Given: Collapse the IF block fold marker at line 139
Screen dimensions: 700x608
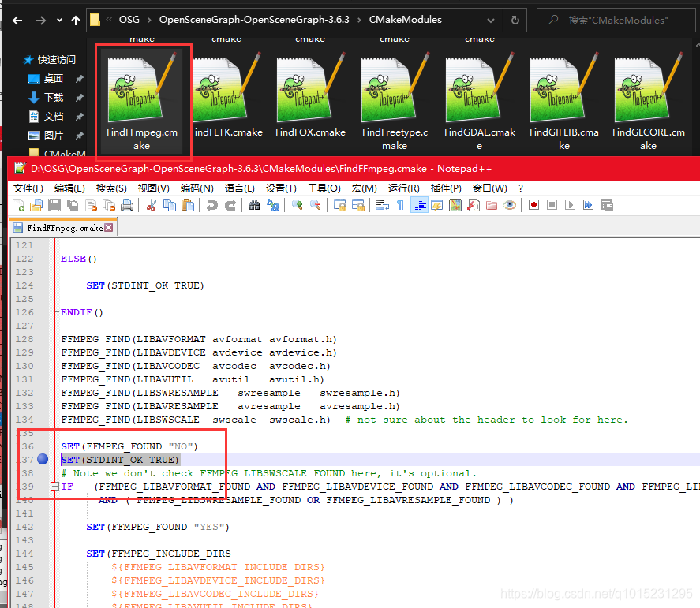Looking at the screenshot, I should tap(54, 487).
